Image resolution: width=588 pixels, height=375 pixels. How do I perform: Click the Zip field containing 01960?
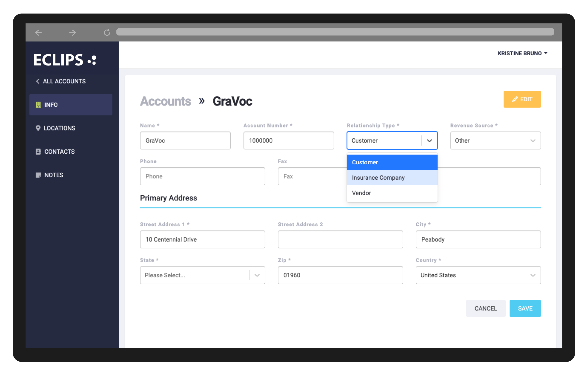click(340, 275)
